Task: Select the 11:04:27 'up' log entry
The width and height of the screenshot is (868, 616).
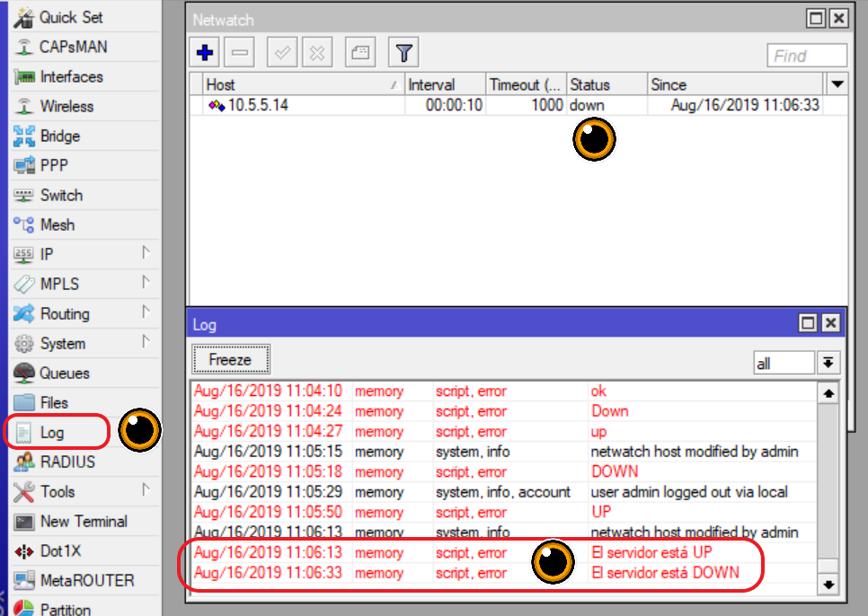Action: pyautogui.click(x=504, y=431)
